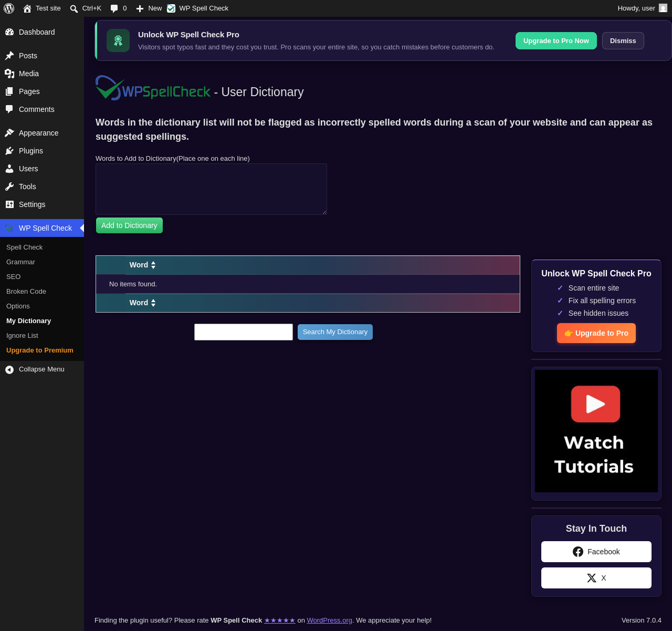This screenshot has height=631, width=672.
Task: Open the Broken Code submenu page
Action: pos(26,292)
